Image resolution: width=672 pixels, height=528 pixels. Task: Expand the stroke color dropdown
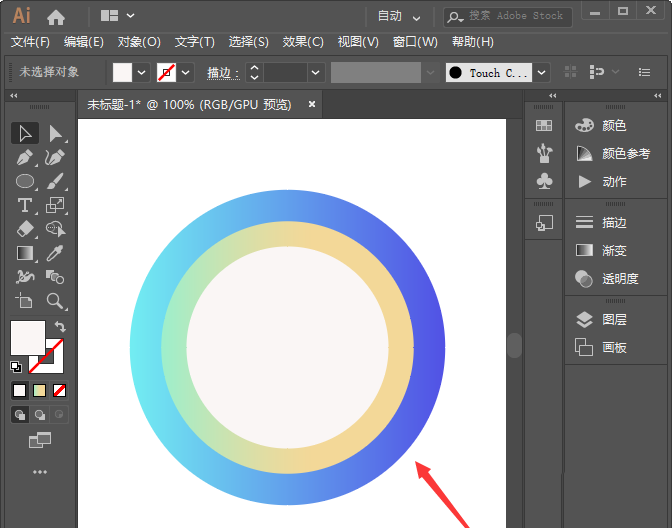coord(186,72)
